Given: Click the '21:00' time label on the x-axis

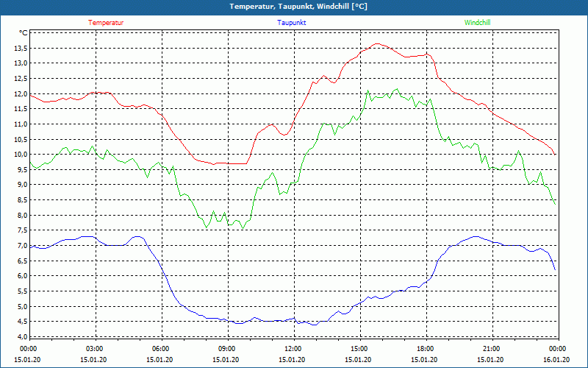Looking at the screenshot, I should point(491,349).
